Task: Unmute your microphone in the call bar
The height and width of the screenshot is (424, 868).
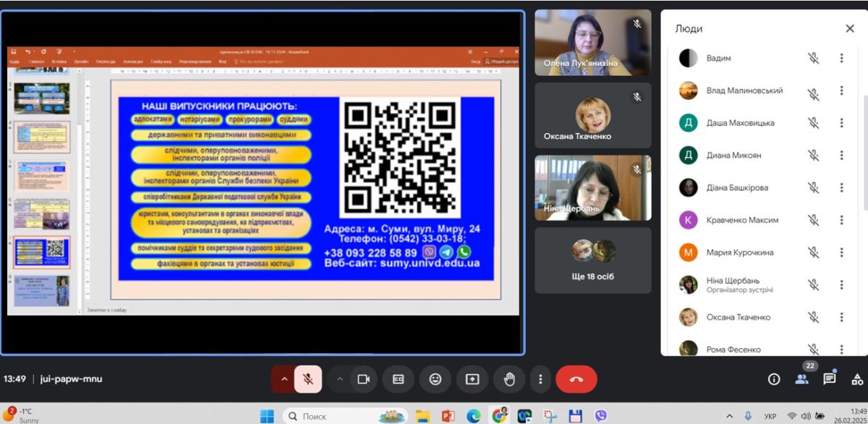Action: (x=308, y=379)
